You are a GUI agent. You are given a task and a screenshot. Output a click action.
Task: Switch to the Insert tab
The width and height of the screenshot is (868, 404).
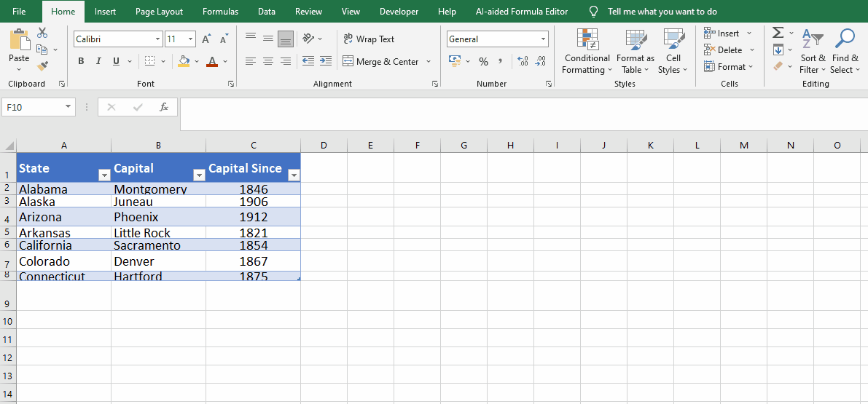click(105, 11)
